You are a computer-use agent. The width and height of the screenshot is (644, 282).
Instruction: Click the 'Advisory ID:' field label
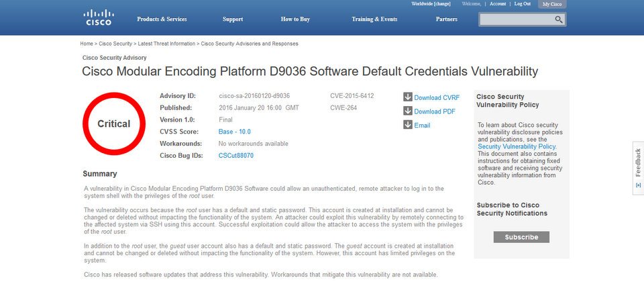pyautogui.click(x=178, y=96)
